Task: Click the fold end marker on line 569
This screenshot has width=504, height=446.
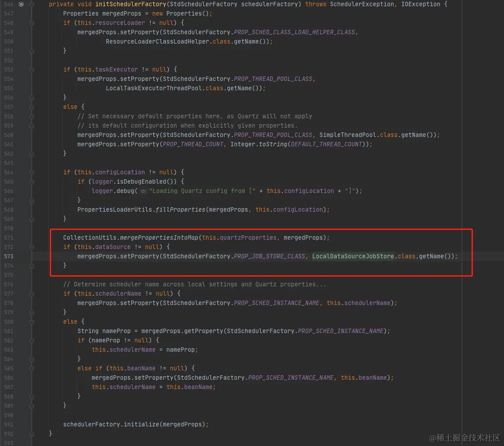Action: [x=32, y=219]
